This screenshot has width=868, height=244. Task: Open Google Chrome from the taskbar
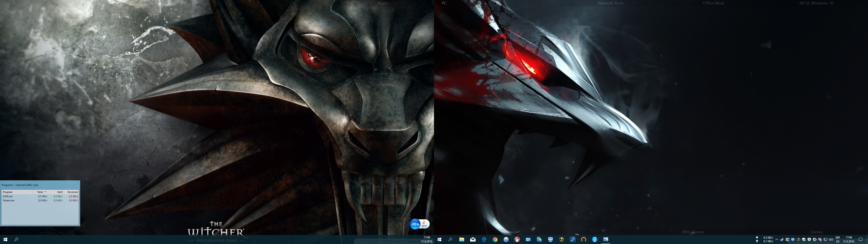pos(495,240)
